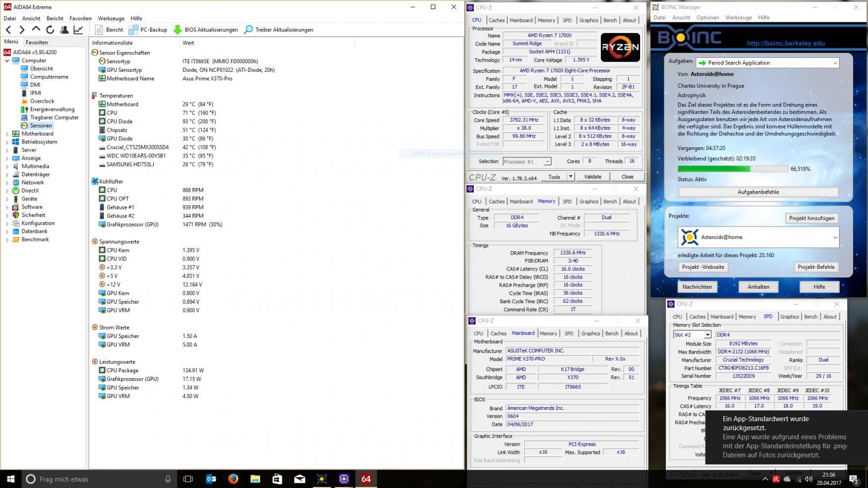Image resolution: width=868 pixels, height=488 pixels.
Task: Select Energieverwaltung in AIDA64 tree
Action: click(52, 109)
